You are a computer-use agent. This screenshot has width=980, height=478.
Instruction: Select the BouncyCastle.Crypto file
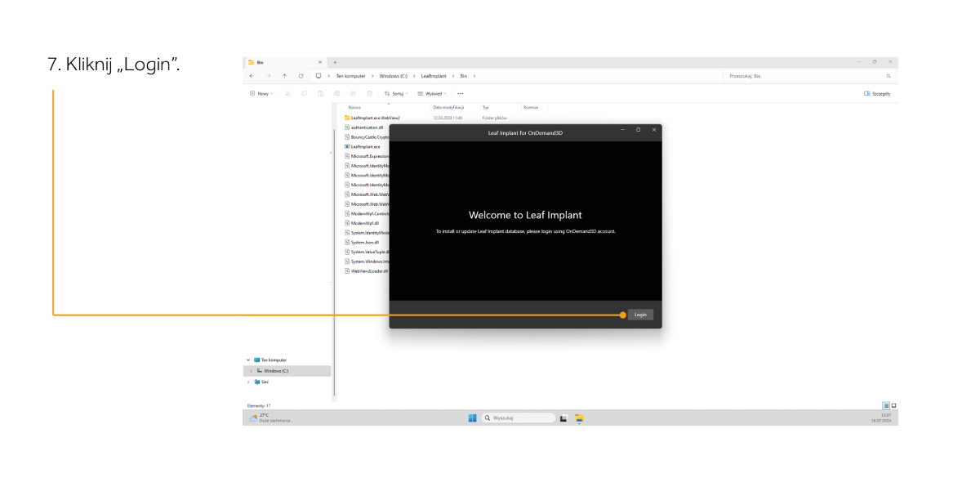click(366, 137)
